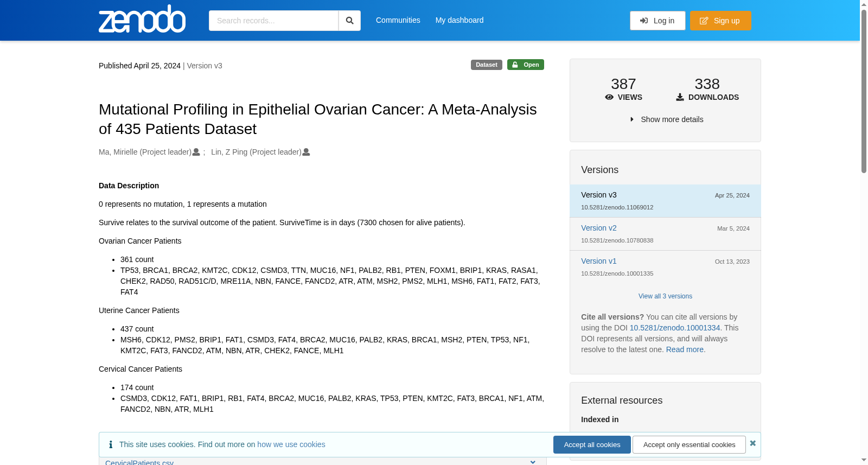The image size is (868, 465).
Task: Click the Read more link
Action: 685,349
